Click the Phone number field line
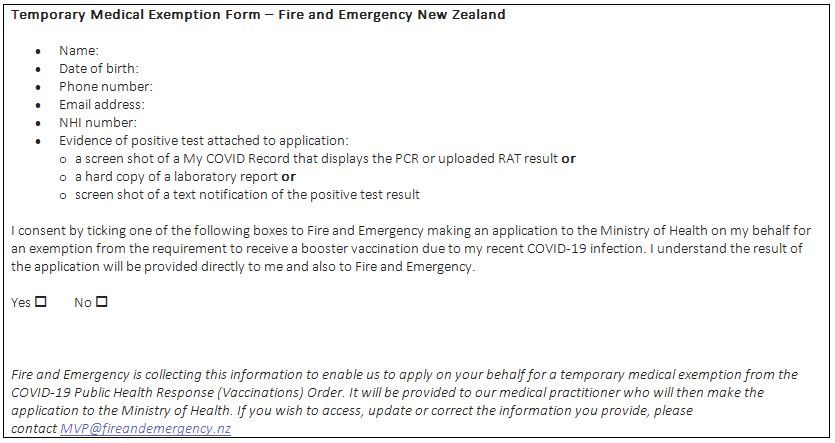Viewport: 835px width, 443px height. (x=105, y=87)
